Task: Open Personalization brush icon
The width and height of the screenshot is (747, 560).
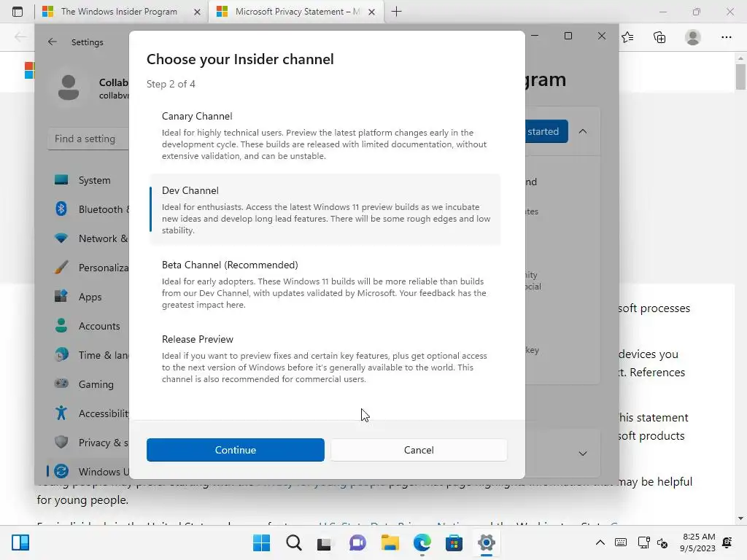Action: (x=61, y=267)
